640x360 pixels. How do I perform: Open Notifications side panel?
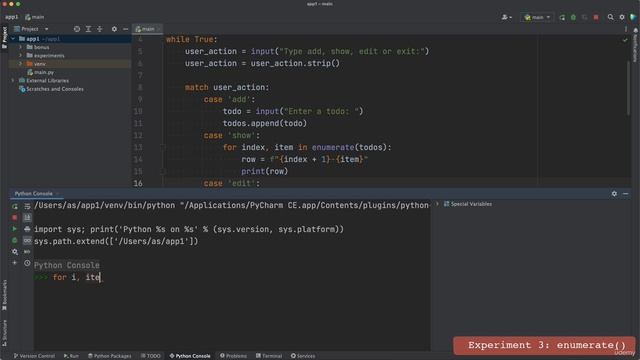point(636,45)
